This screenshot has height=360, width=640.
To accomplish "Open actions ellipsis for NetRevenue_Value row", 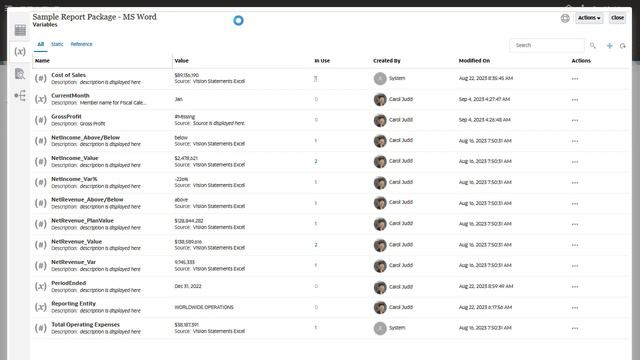I will tap(575, 245).
